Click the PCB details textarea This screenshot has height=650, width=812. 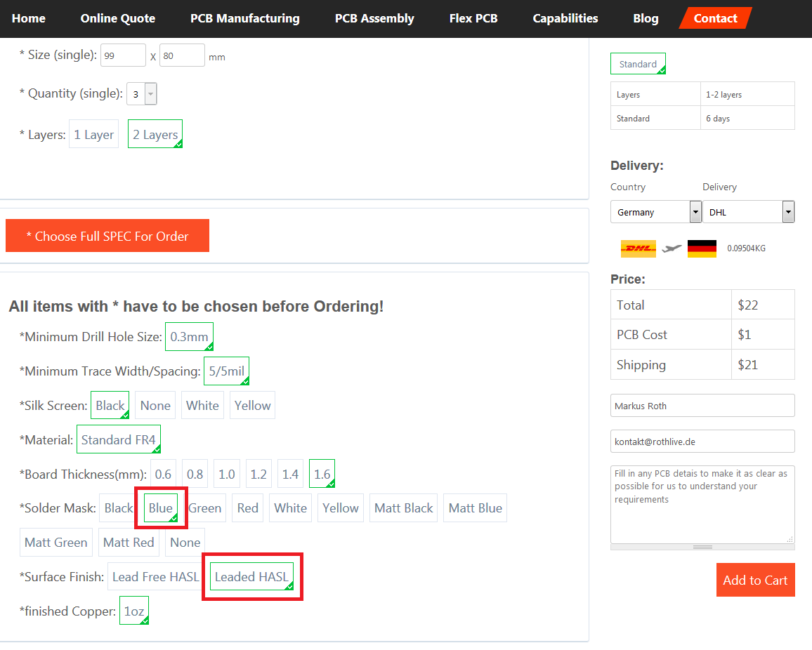click(702, 505)
